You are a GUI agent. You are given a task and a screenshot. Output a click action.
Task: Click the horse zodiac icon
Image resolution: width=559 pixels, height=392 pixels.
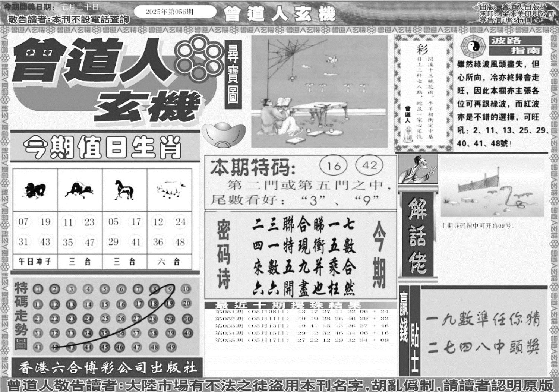tap(124, 190)
